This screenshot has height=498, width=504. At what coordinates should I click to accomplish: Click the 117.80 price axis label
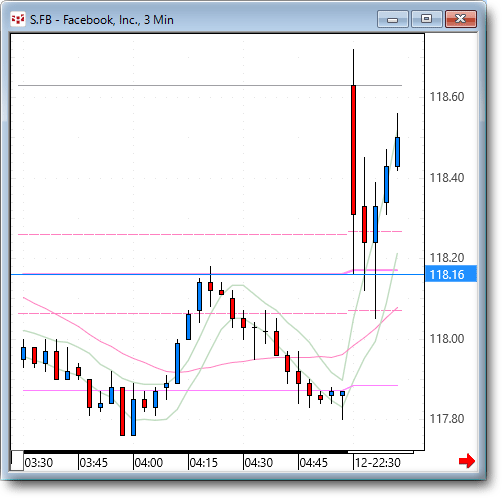(x=447, y=418)
